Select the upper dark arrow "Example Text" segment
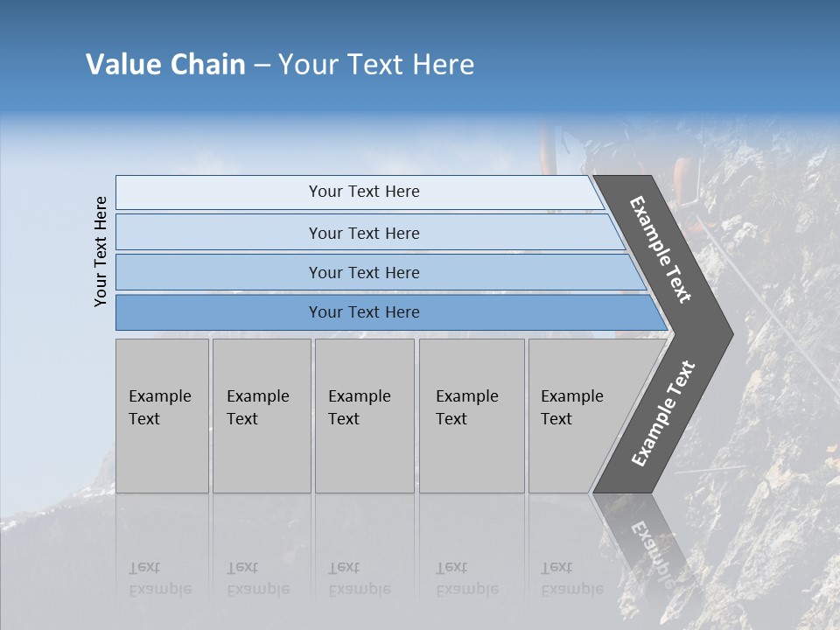This screenshot has width=840, height=630. pyautogui.click(x=662, y=249)
